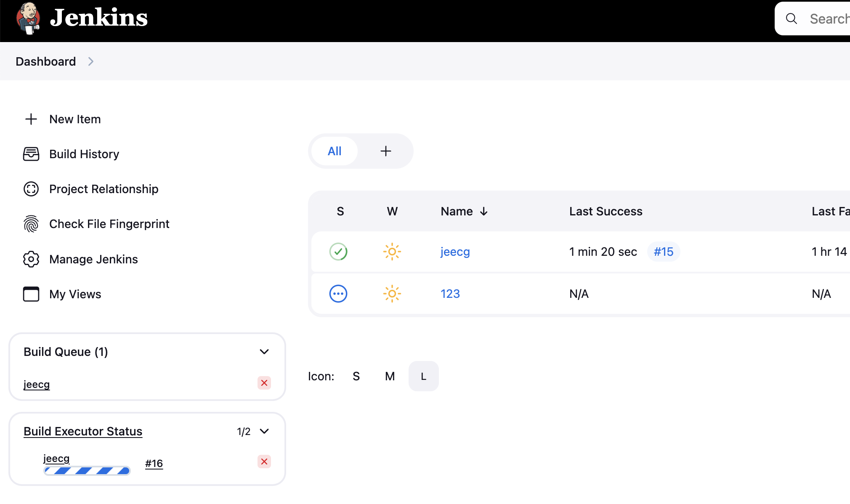Click the search magnifier in the header

pos(792,19)
